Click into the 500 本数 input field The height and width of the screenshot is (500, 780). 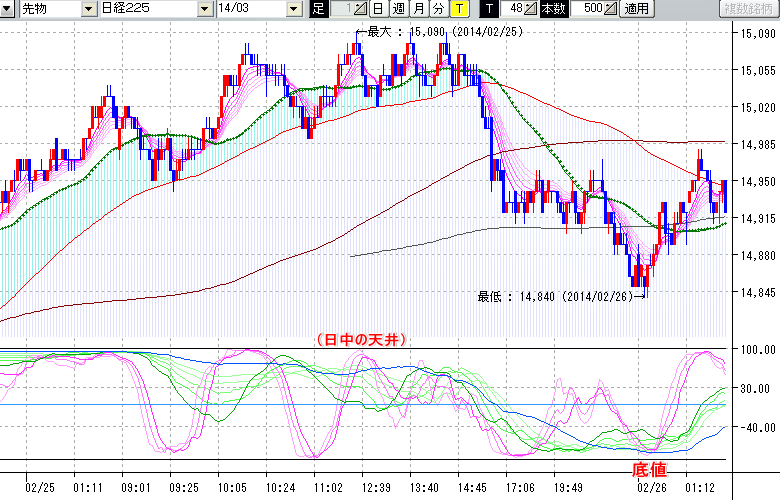click(x=588, y=9)
